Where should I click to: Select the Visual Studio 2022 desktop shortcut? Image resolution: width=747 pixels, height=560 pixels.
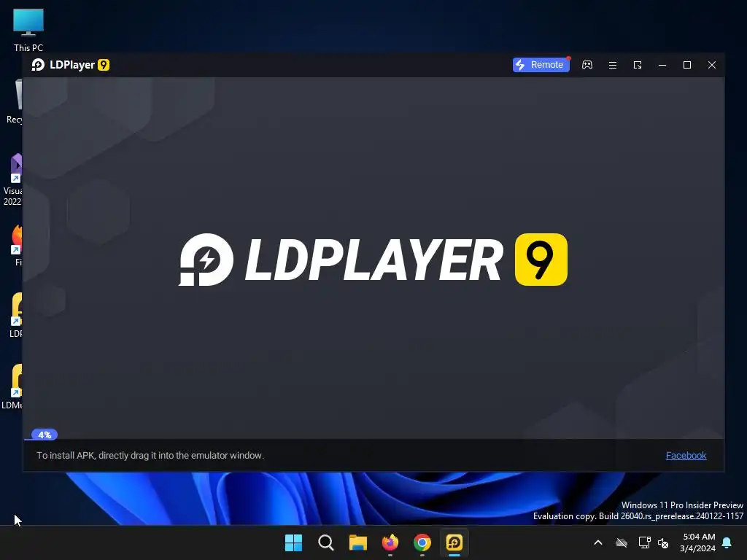(13, 180)
